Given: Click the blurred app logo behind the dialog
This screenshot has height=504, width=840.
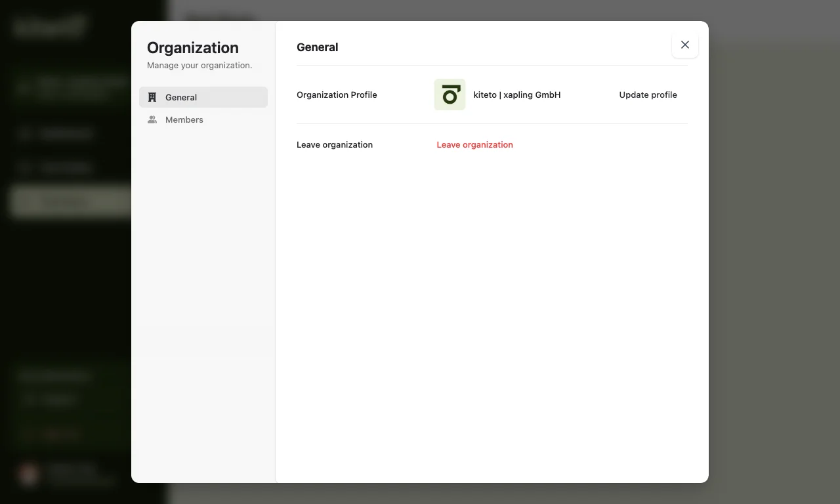Looking at the screenshot, I should 49,28.
